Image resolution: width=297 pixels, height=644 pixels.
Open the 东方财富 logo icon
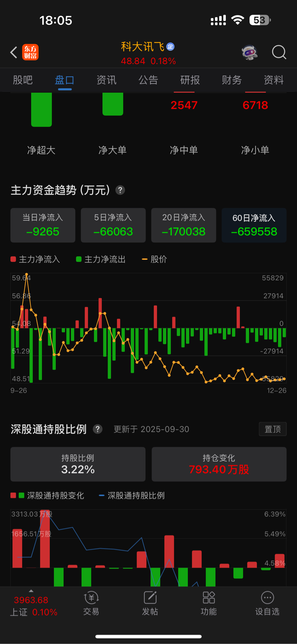31,52
